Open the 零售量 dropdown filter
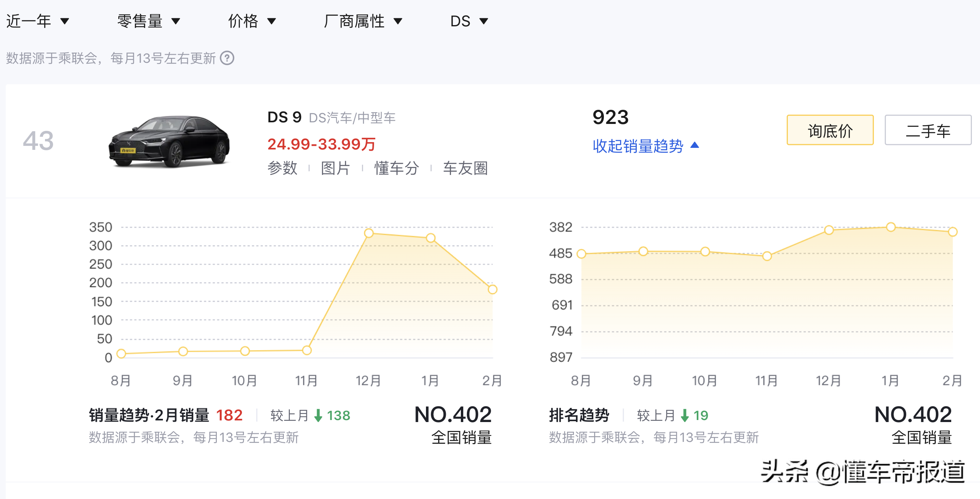 pos(148,21)
